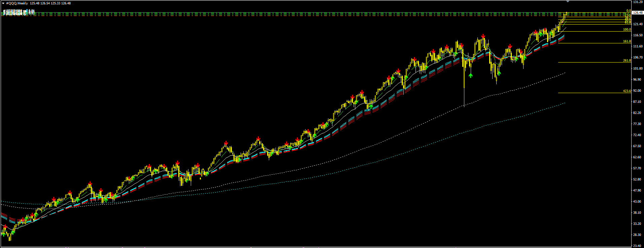Click the 23.40 price scale label

point(637,246)
